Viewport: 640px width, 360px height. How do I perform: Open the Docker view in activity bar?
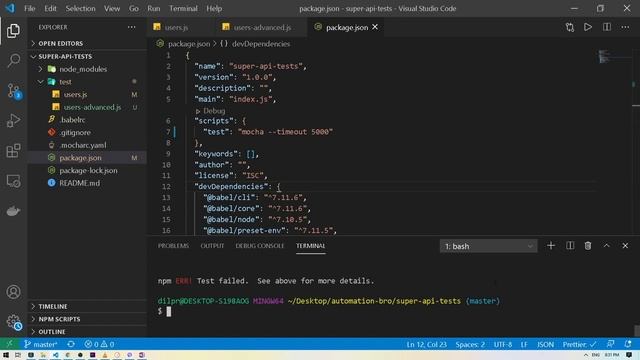(x=13, y=211)
